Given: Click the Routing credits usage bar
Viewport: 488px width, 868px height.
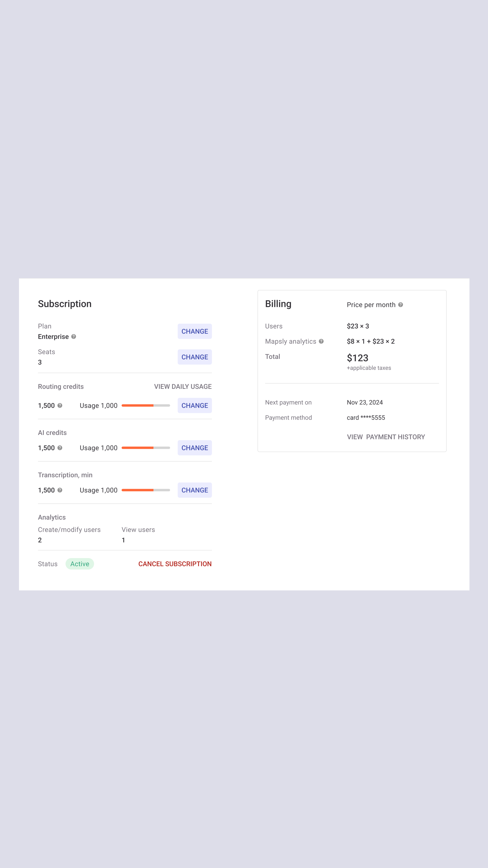Looking at the screenshot, I should coord(146,405).
